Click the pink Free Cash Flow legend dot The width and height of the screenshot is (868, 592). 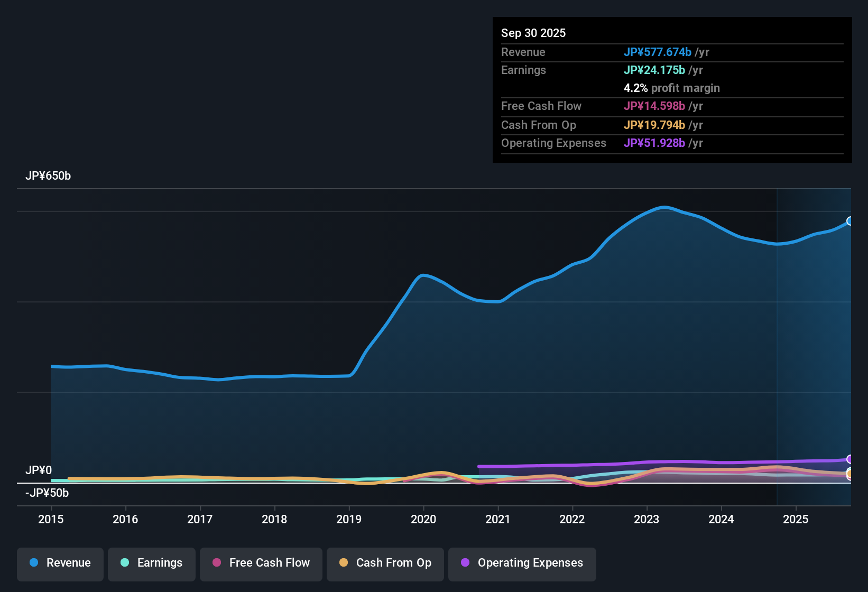(x=216, y=563)
